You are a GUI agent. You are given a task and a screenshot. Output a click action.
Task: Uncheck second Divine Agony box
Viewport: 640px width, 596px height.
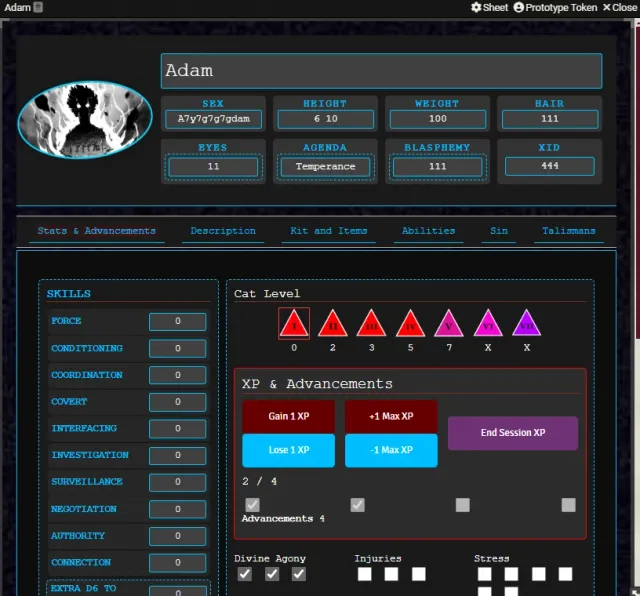click(272, 574)
